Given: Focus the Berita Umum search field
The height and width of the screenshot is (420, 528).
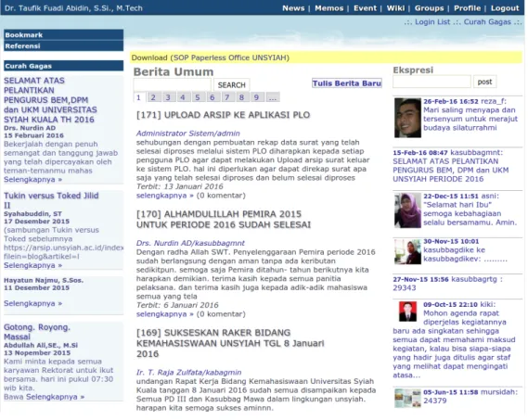Looking at the screenshot, I should click(x=173, y=84).
